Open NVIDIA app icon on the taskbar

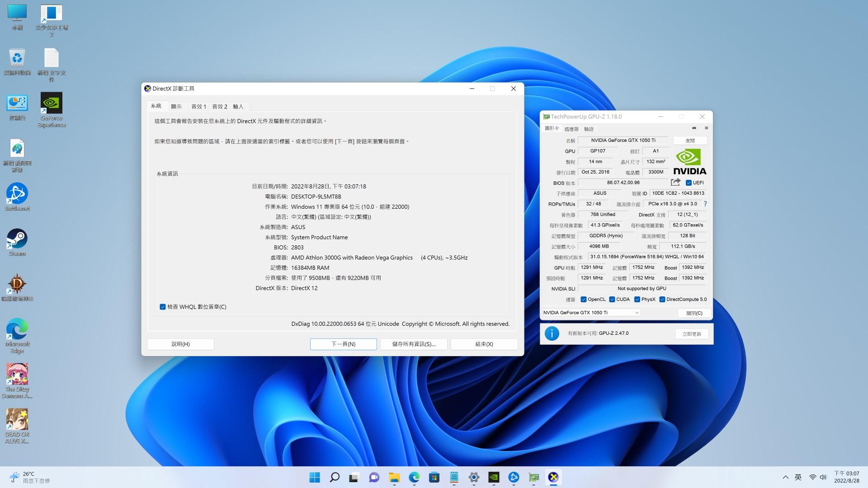click(x=494, y=477)
